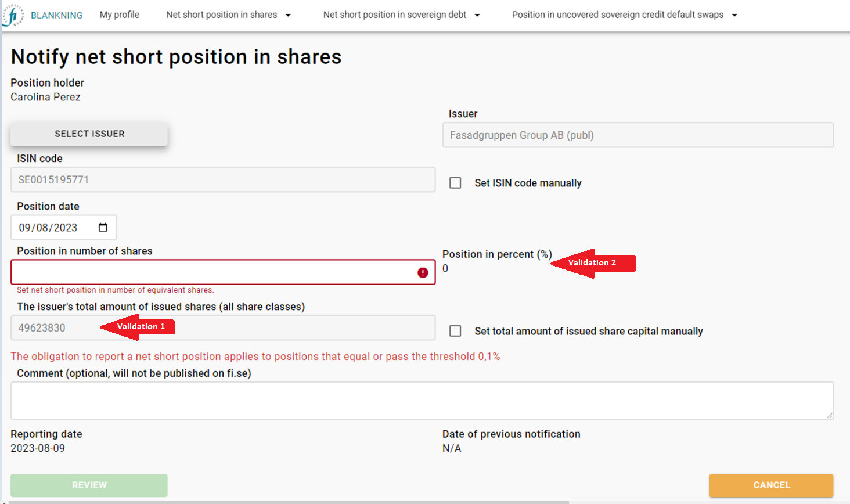Go to My profile
This screenshot has height=504, width=850.
(120, 15)
